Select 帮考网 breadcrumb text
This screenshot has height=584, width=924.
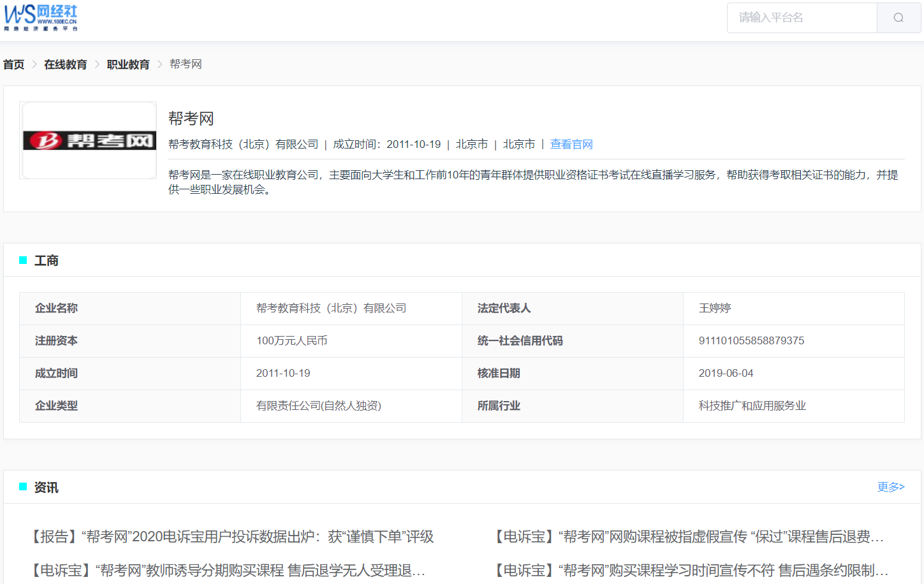click(x=186, y=64)
